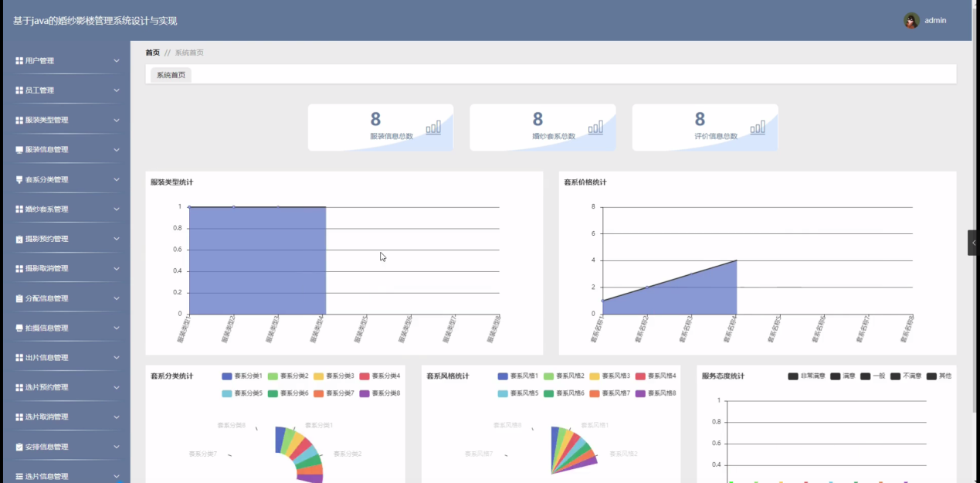Click the 服装类型统计 chart title

[x=171, y=182]
